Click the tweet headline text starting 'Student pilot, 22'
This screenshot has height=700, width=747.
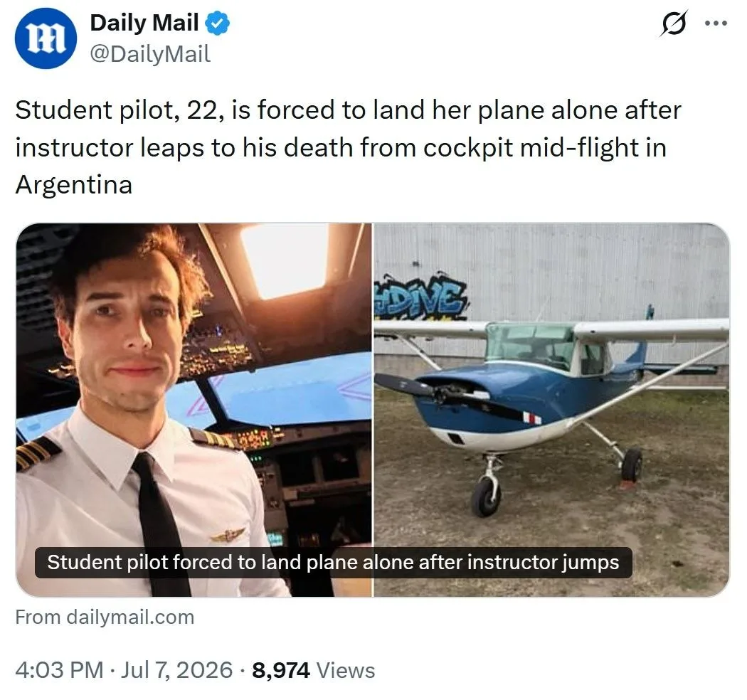[x=349, y=147]
